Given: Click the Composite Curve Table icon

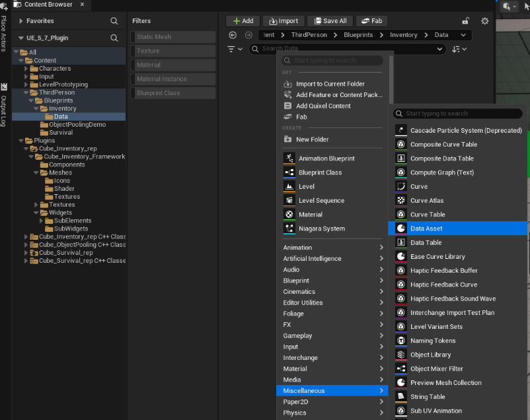Looking at the screenshot, I should 401,144.
